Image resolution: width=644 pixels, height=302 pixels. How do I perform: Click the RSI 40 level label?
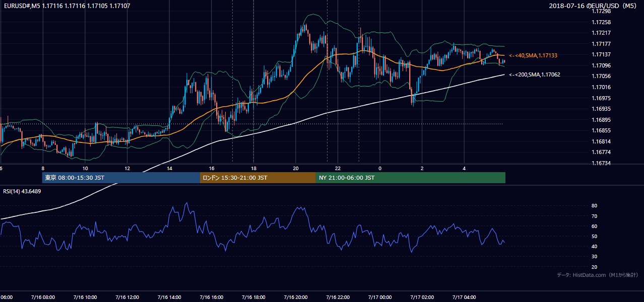pos(594,246)
